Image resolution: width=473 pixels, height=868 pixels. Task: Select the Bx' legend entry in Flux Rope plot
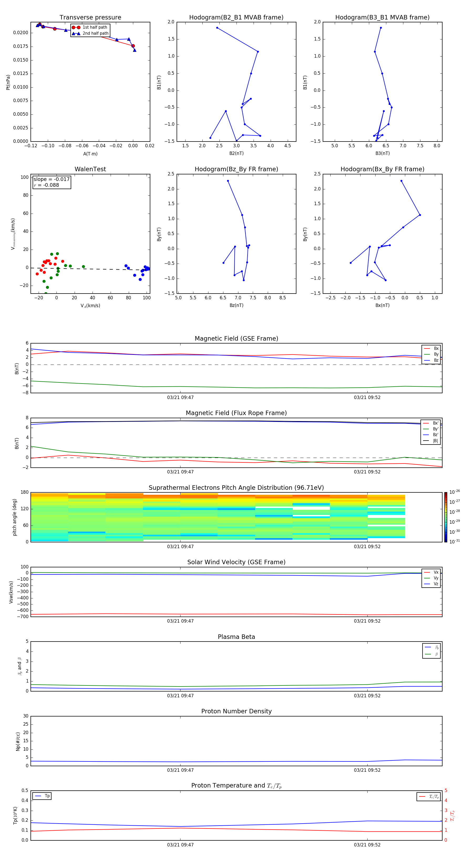coord(431,423)
